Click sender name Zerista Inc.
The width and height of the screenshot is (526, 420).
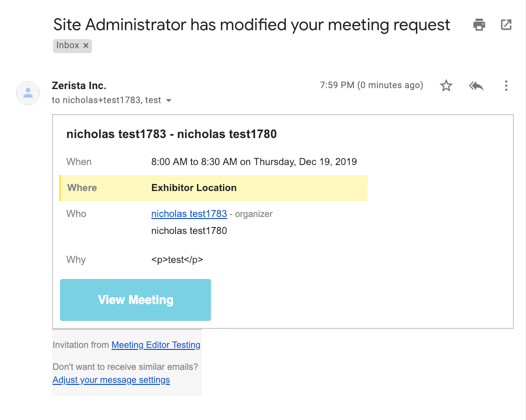(79, 86)
